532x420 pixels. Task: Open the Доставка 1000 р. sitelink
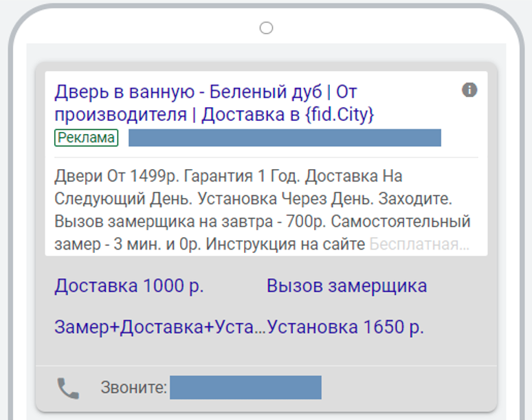coord(129,286)
